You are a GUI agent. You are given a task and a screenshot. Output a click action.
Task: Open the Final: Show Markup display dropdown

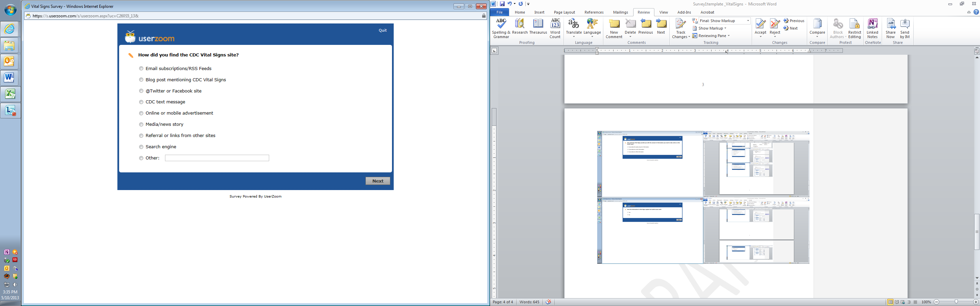[748, 21]
